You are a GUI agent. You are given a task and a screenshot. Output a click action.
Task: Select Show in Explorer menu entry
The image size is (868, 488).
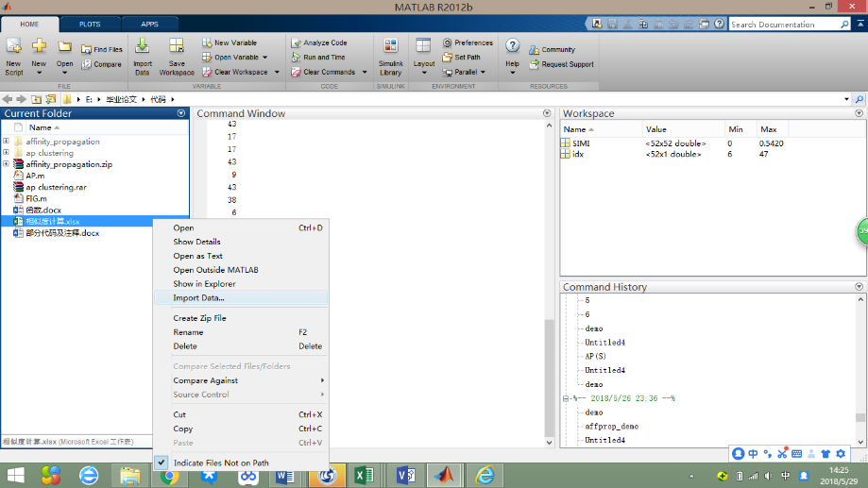point(204,284)
